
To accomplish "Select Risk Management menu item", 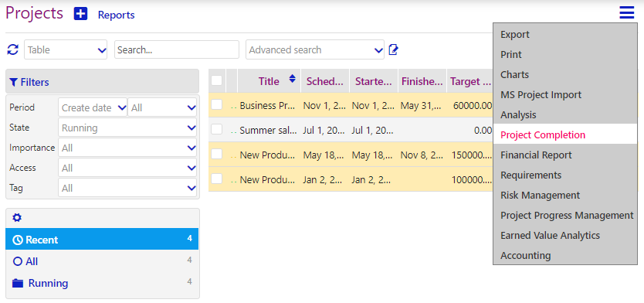I will pyautogui.click(x=565, y=195).
